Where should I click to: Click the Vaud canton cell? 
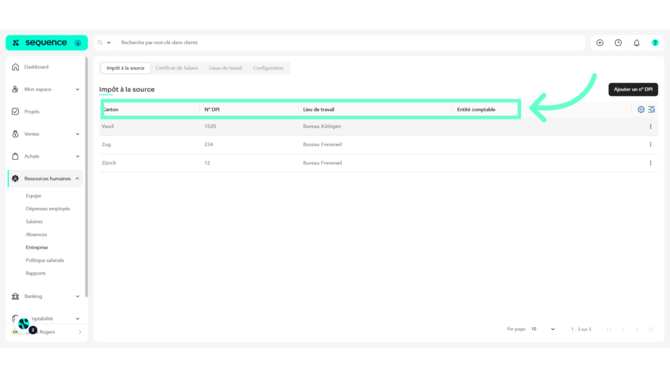click(108, 126)
